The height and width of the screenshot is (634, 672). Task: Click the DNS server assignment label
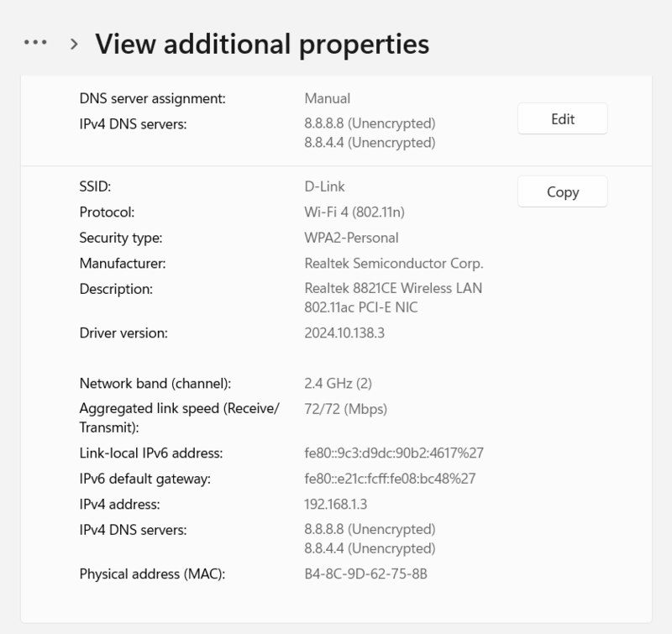point(152,98)
